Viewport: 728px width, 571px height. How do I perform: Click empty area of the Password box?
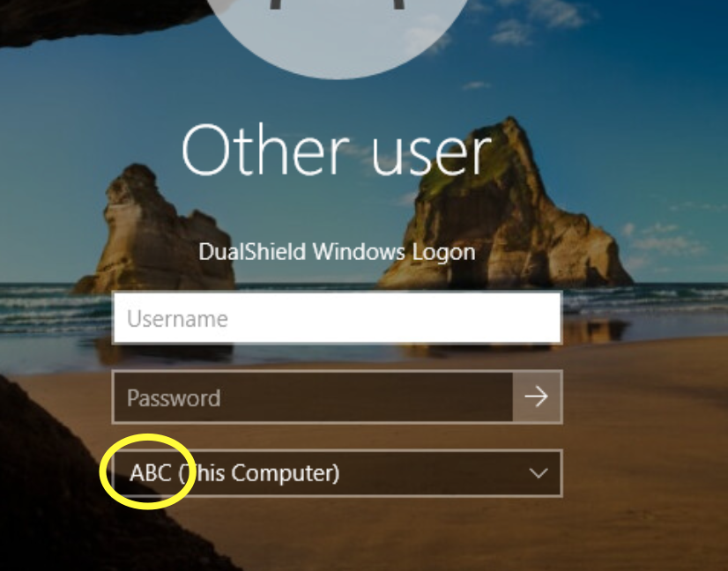367,397
